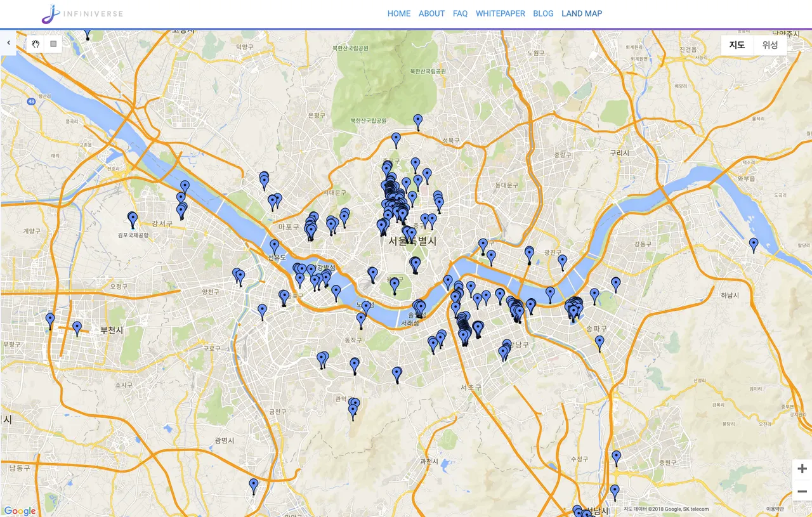Click the 양천구 district label
Screen dimensions: 812x517
[x=211, y=292]
